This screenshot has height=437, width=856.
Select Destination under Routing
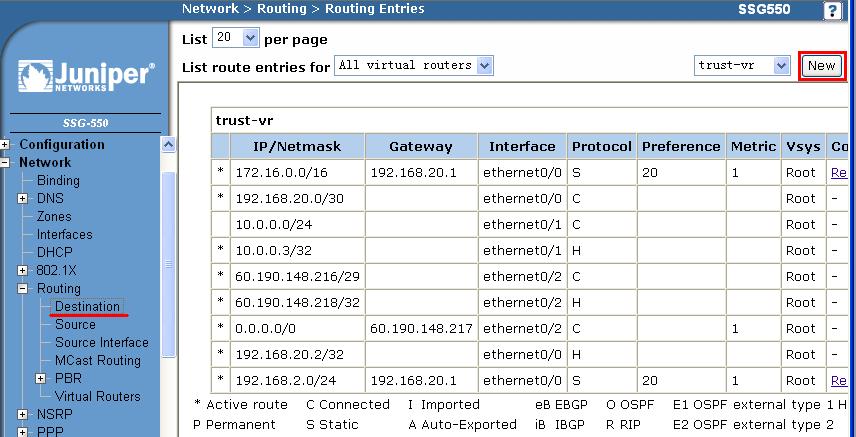click(x=87, y=306)
